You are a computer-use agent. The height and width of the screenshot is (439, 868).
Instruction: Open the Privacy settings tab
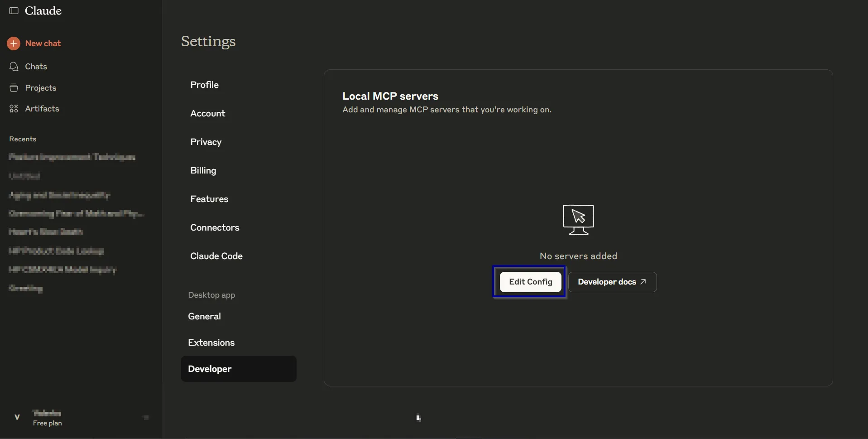[x=206, y=142]
